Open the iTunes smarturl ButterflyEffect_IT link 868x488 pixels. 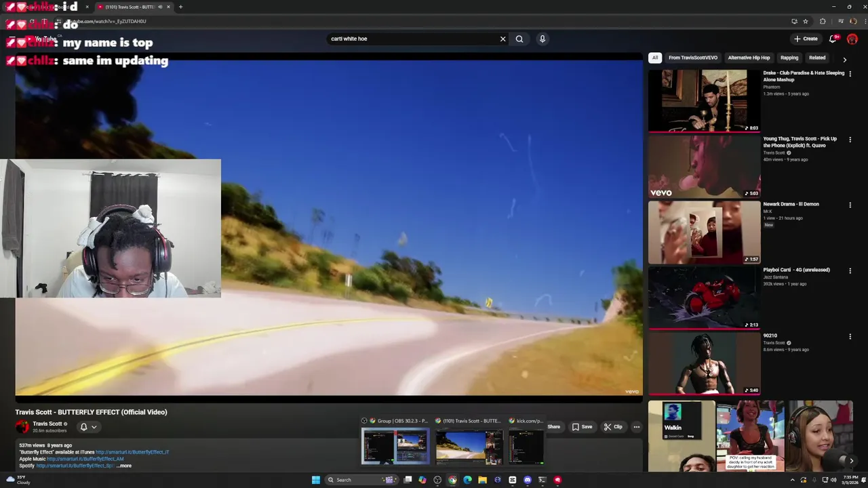(132, 452)
